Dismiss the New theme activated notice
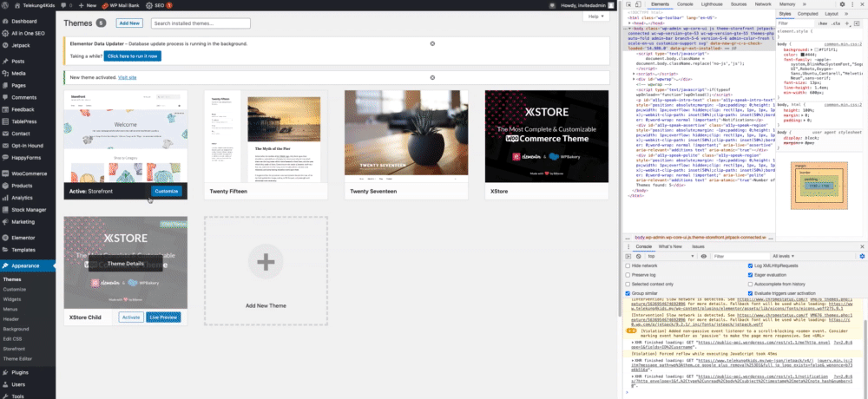Image resolution: width=868 pixels, height=399 pixels. click(x=432, y=77)
